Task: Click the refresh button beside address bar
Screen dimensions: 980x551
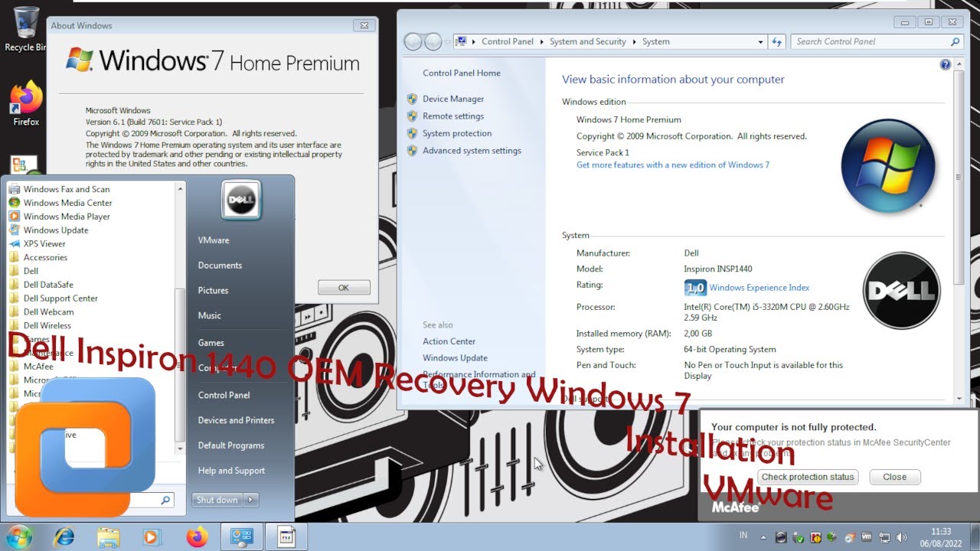Action: click(777, 41)
